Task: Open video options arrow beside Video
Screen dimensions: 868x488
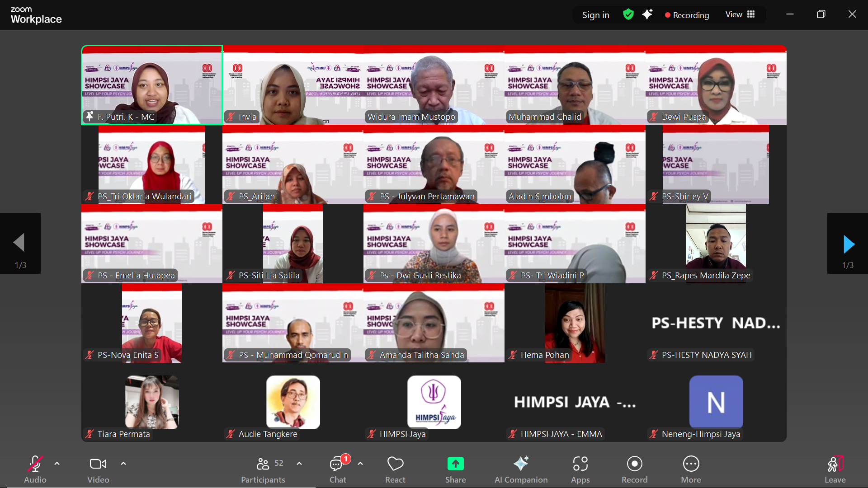Action: 123,464
